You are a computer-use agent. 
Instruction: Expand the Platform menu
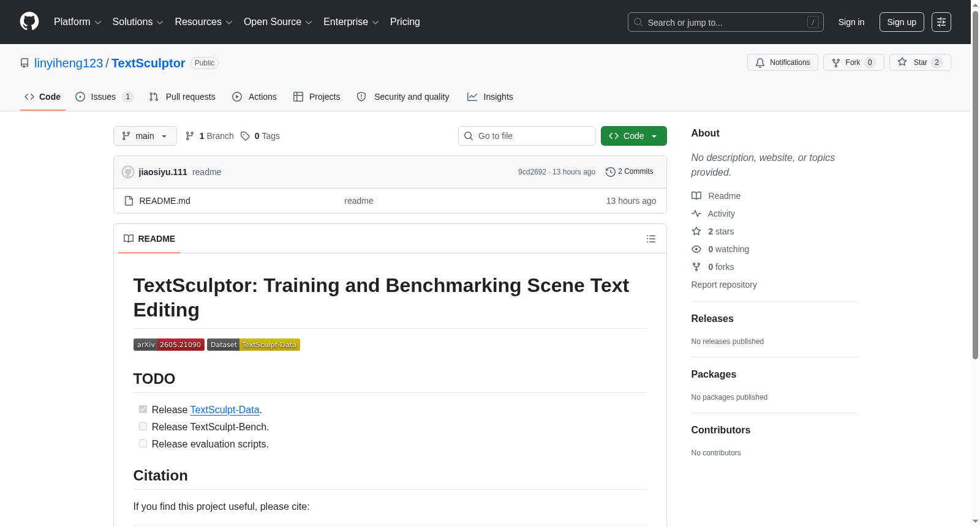[x=77, y=22]
